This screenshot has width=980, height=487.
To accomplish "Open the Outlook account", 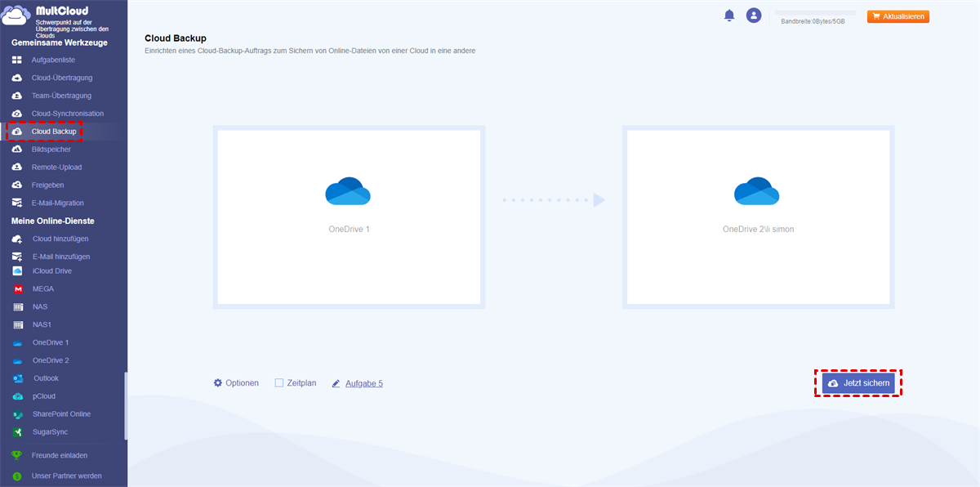I will [46, 378].
